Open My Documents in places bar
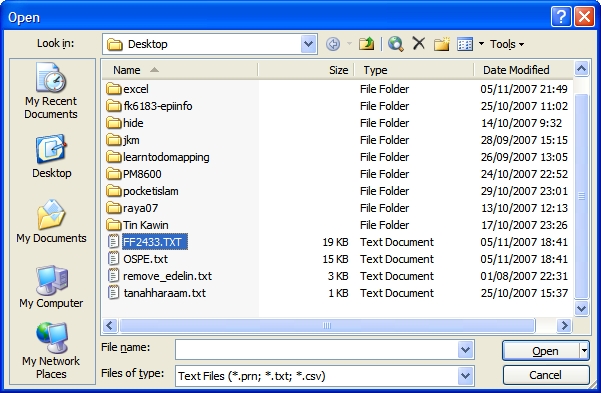This screenshot has height=393, width=601. (x=51, y=221)
